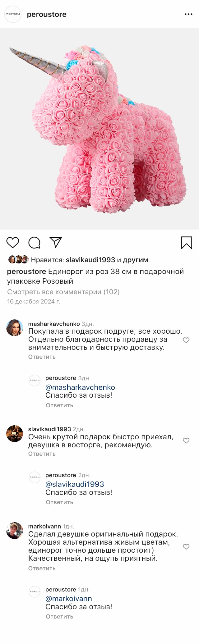Open the three-dots post options menu
The width and height of the screenshot is (199, 644).
click(x=188, y=14)
